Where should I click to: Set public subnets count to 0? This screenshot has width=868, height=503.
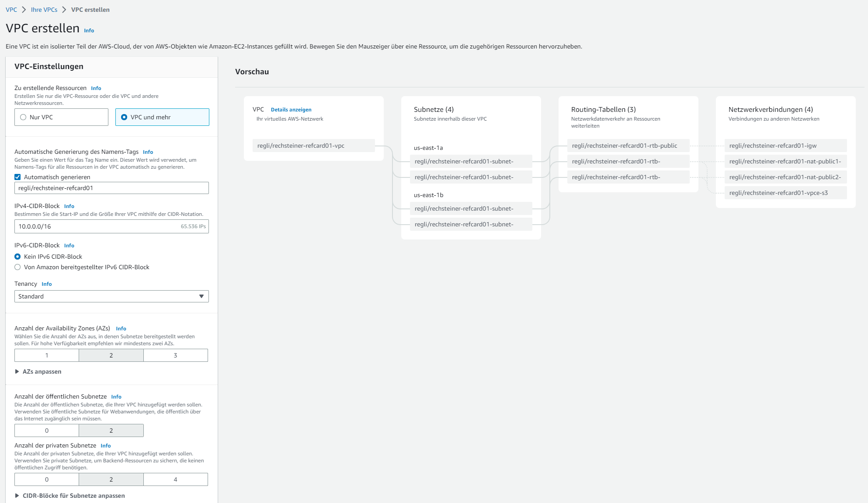[47, 430]
